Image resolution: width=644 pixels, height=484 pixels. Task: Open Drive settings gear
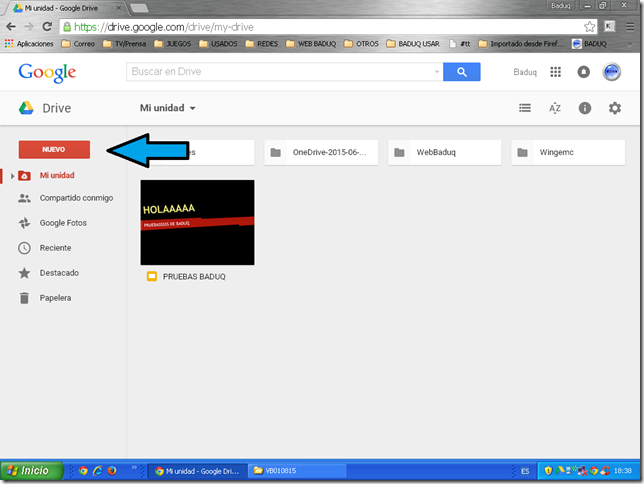[x=615, y=108]
